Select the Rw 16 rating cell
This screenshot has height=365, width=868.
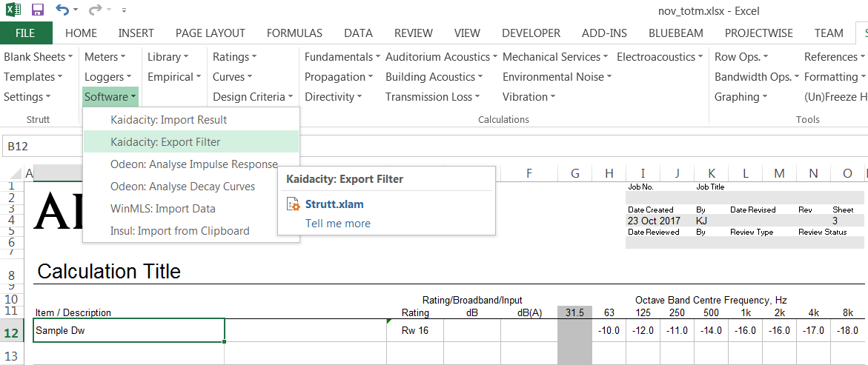(415, 331)
